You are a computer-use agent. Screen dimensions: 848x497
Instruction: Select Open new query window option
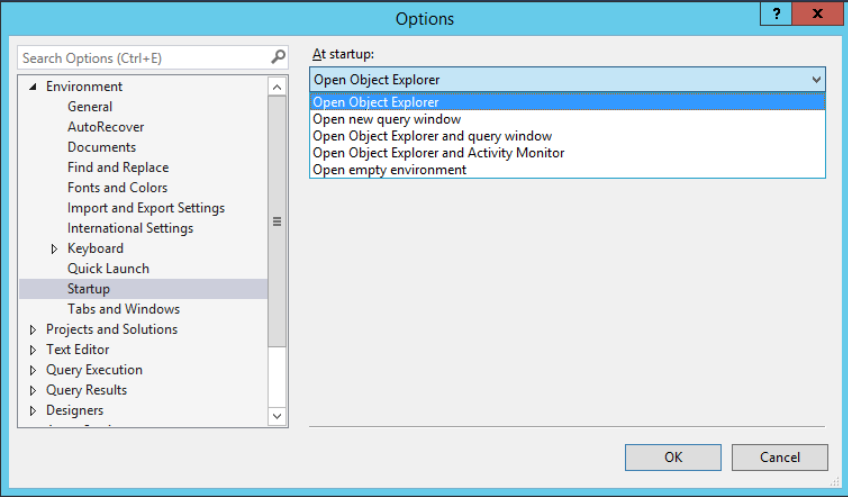coord(387,119)
